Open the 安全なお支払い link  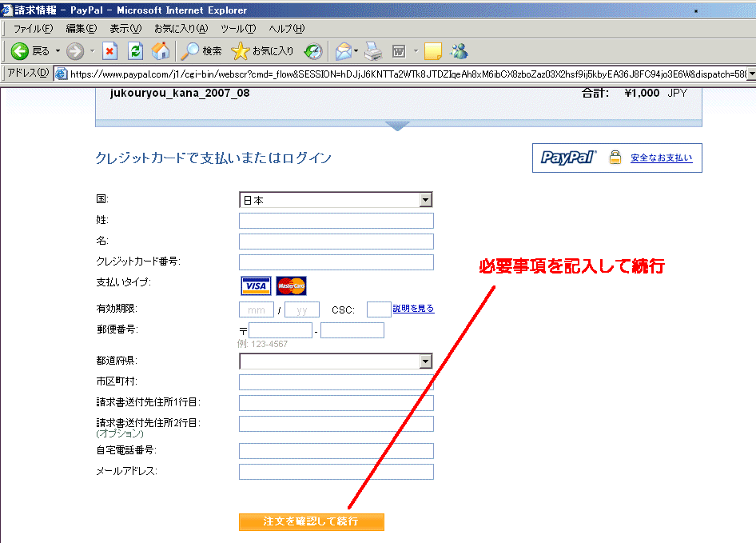(662, 158)
